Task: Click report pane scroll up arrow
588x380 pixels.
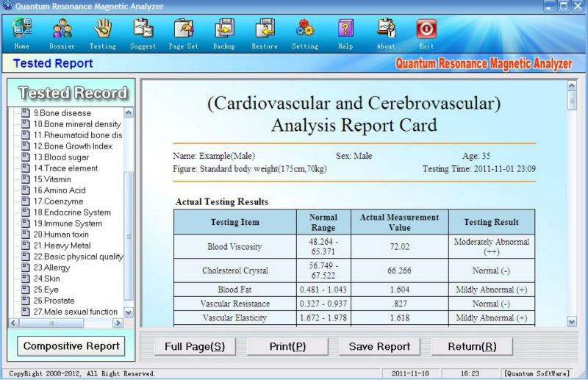Action: [x=572, y=85]
